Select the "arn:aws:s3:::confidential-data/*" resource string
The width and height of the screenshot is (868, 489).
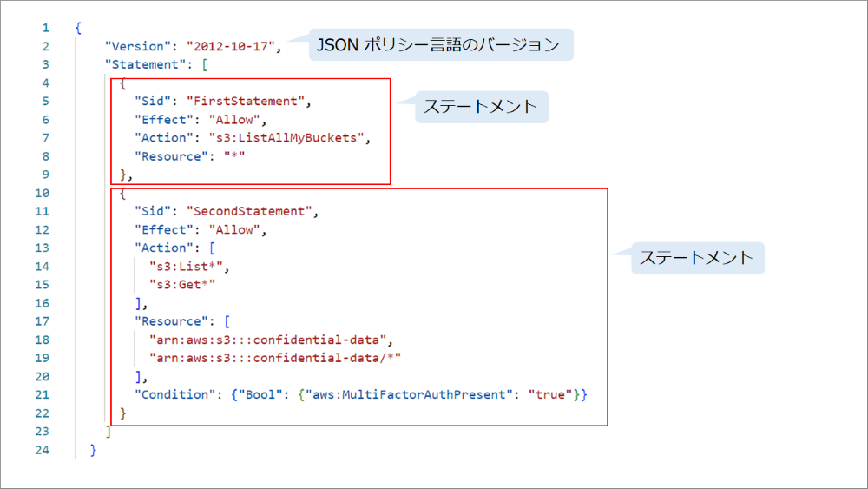(275, 358)
